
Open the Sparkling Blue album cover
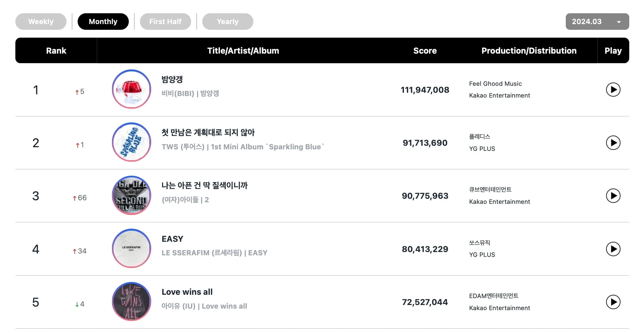[132, 142]
